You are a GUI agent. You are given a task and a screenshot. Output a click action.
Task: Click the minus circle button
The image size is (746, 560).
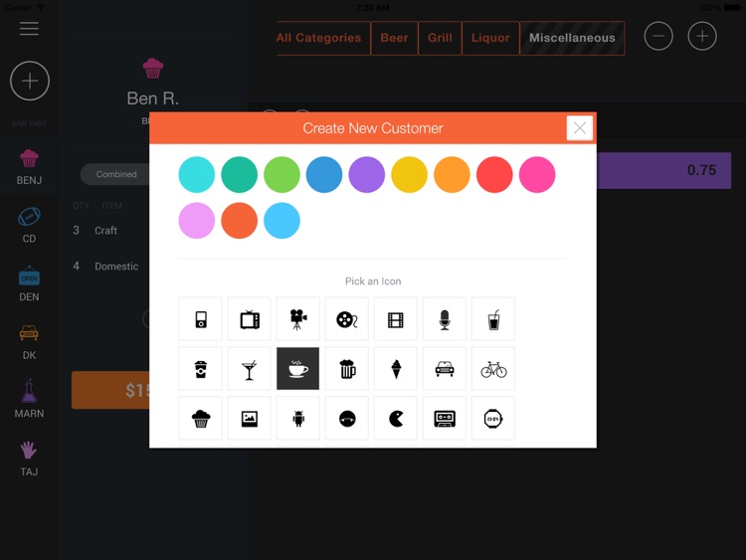point(658,36)
